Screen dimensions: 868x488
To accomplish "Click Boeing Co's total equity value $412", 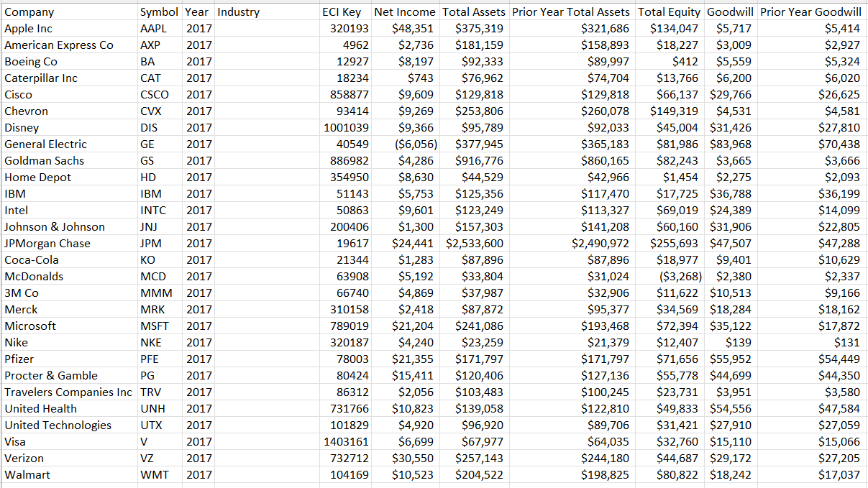I will [x=690, y=61].
